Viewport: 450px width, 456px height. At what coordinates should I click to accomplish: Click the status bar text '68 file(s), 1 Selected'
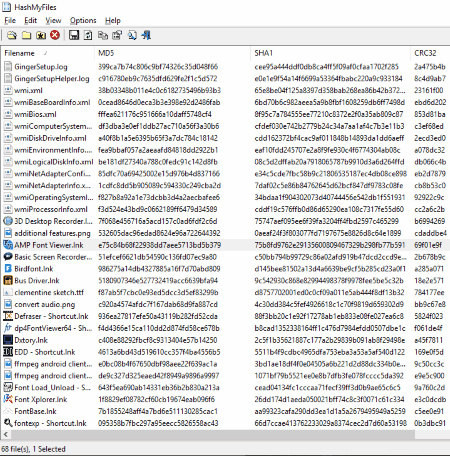[x=33, y=449]
